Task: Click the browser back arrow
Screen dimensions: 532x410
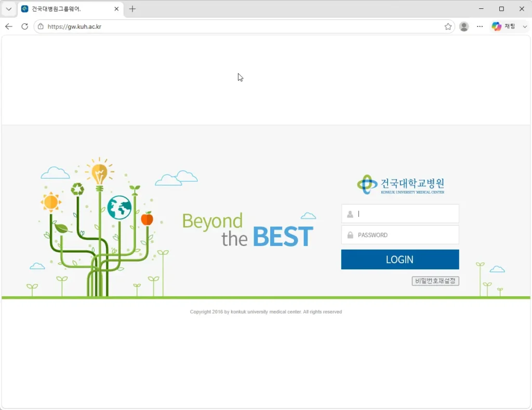Action: click(x=9, y=26)
